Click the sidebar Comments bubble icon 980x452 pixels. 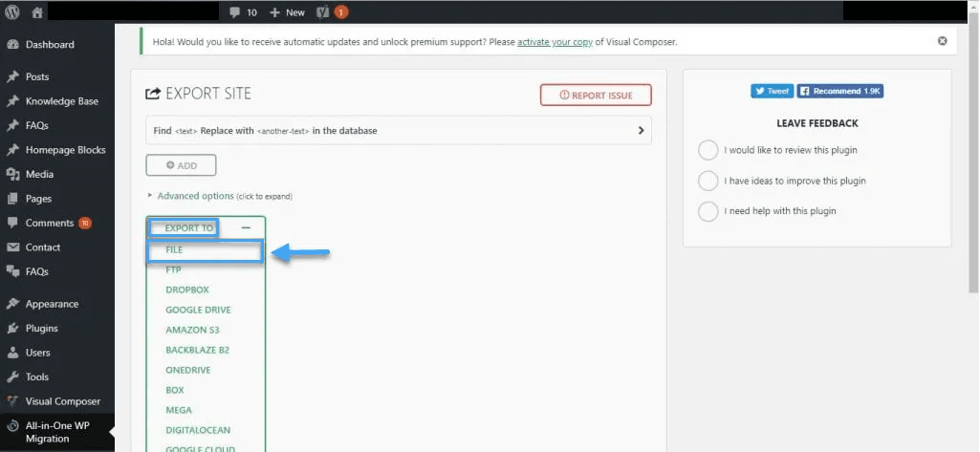(x=12, y=223)
